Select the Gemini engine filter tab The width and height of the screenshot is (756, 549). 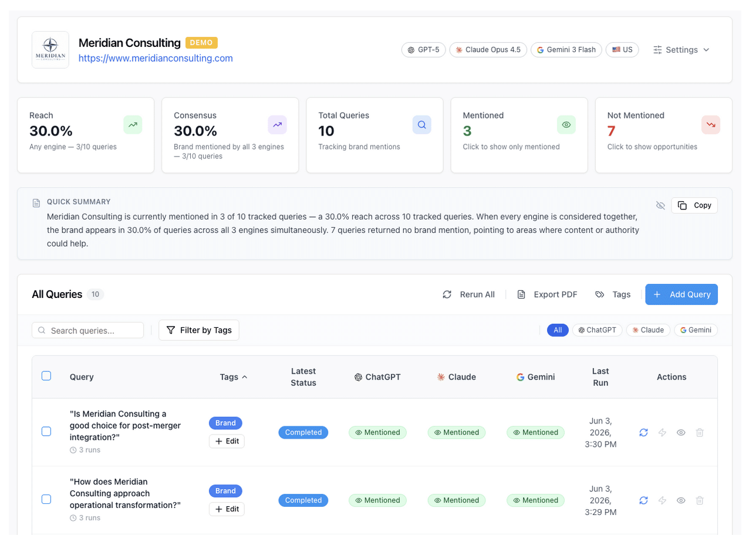pyautogui.click(x=696, y=330)
